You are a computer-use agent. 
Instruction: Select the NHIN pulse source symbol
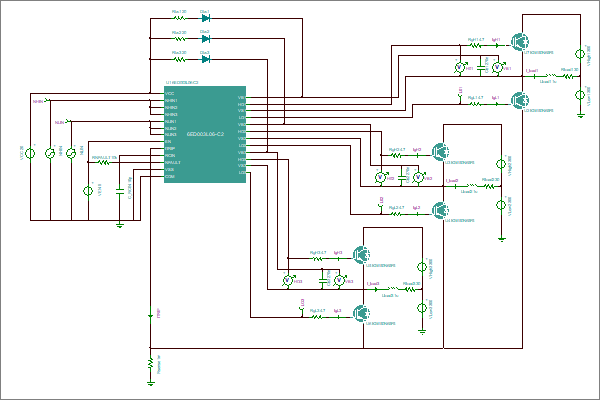click(50, 153)
